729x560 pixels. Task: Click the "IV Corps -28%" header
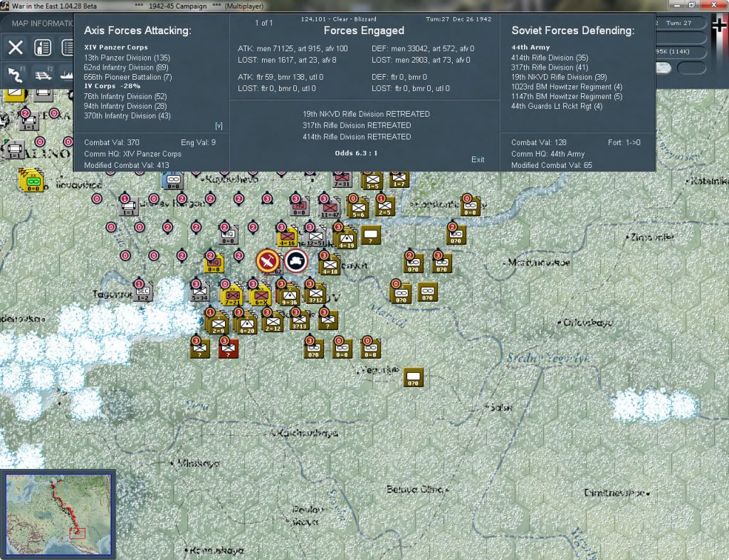(112, 86)
